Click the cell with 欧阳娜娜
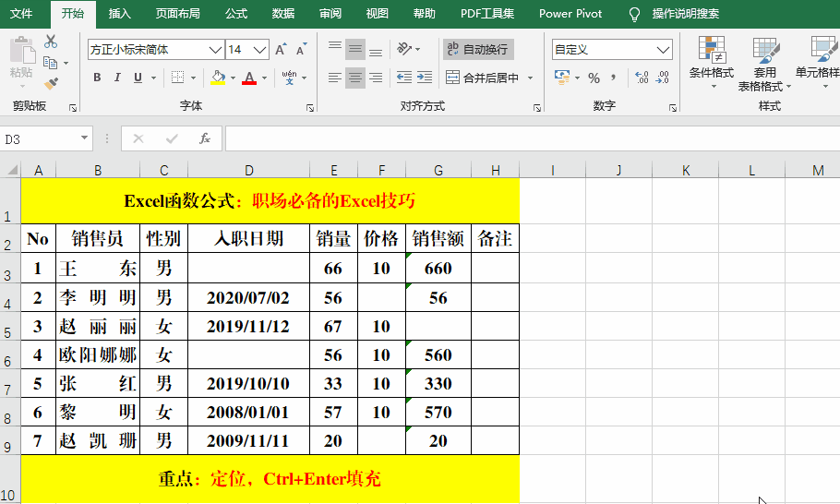 point(98,355)
